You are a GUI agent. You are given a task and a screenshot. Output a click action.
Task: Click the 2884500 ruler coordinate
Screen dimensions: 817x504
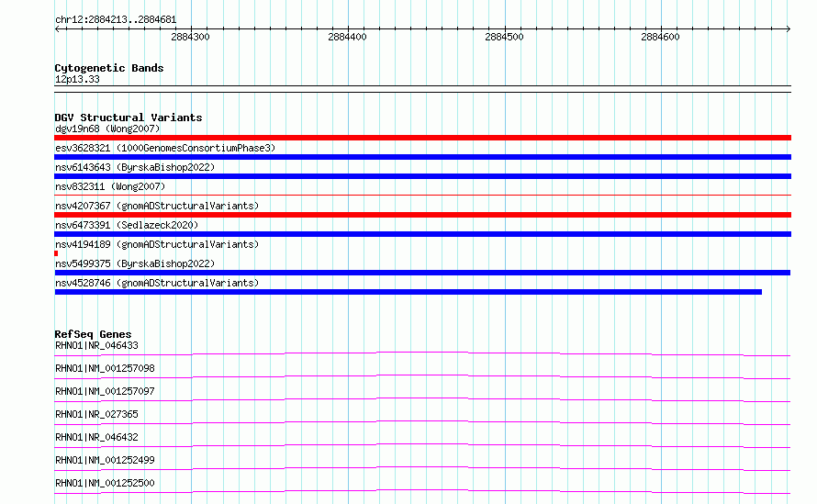(504, 37)
